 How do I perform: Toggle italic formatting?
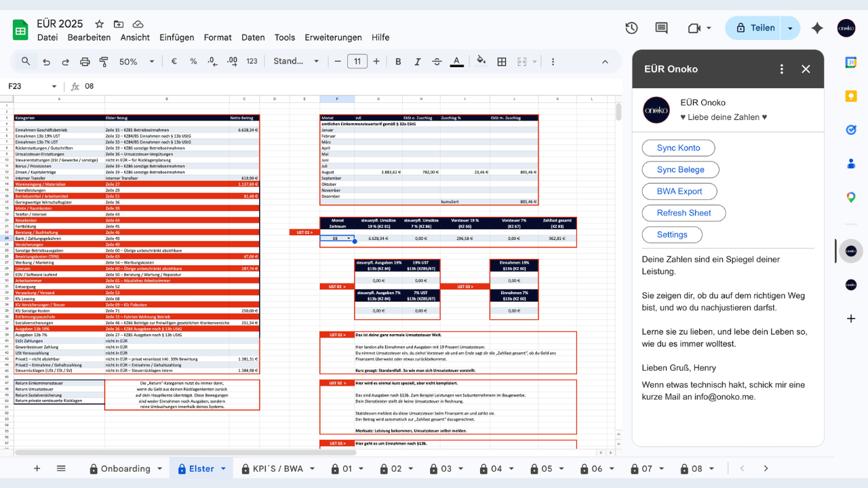(x=417, y=62)
